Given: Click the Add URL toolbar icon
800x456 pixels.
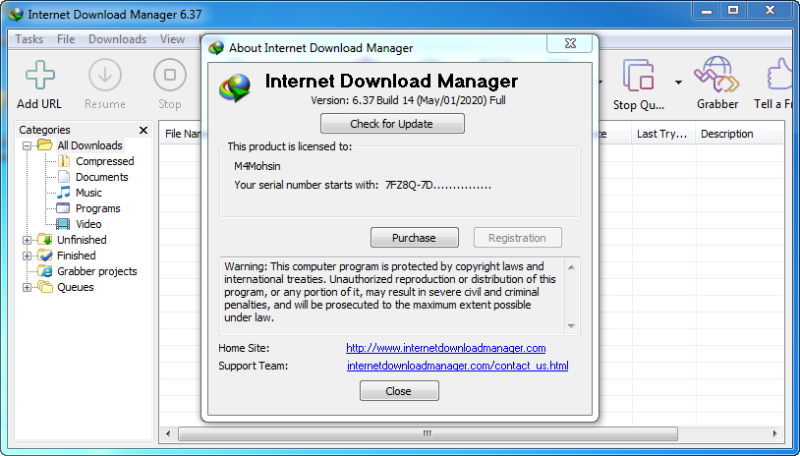Looking at the screenshot, I should coord(40,75).
